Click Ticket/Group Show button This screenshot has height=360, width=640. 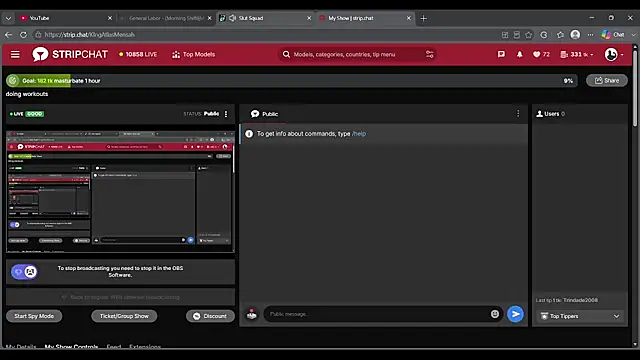point(124,316)
